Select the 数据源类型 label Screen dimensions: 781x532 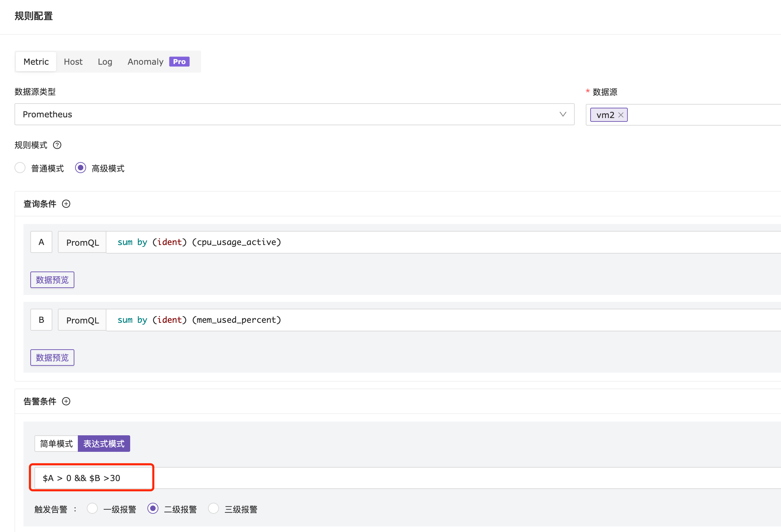(x=35, y=92)
